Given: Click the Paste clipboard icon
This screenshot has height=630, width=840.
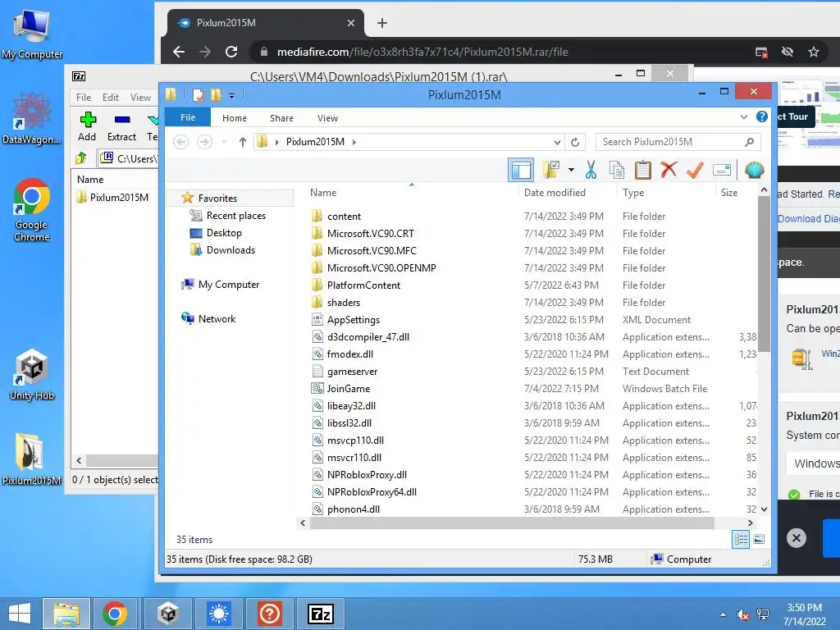Looking at the screenshot, I should (643, 171).
